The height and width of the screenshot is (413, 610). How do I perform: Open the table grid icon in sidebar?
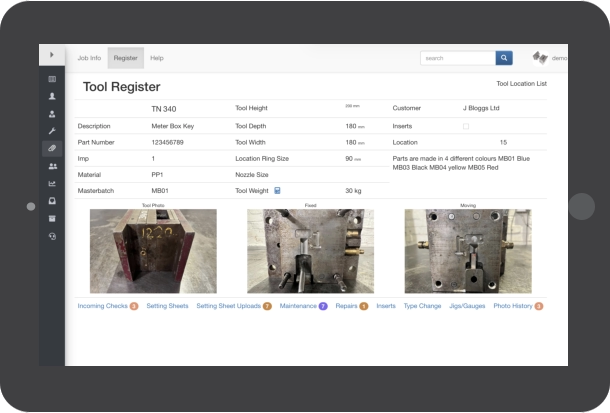pyautogui.click(x=52, y=79)
